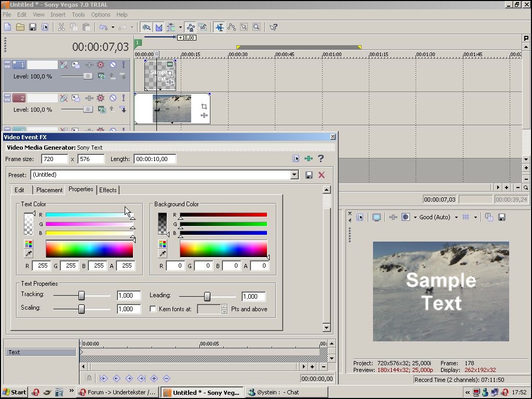Screen dimensions: 532x399
Task: Click the What's This help icon
Action: click(273, 27)
